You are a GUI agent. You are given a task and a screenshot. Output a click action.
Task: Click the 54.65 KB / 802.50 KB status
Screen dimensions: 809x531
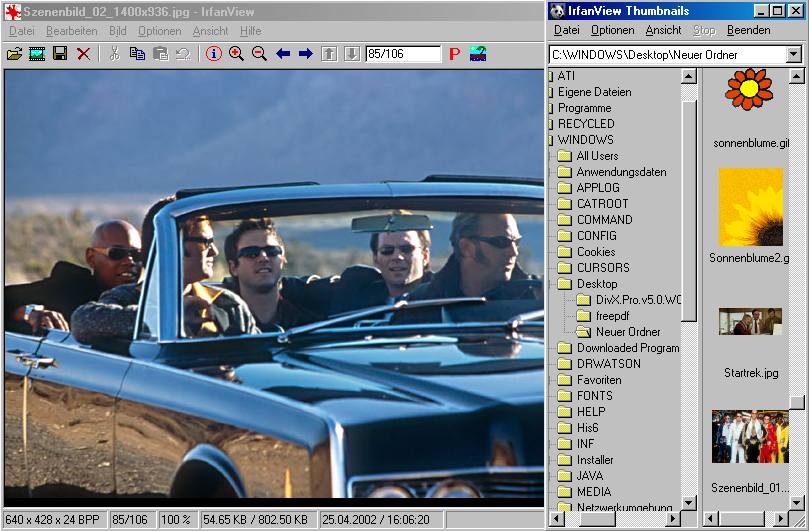[255, 520]
